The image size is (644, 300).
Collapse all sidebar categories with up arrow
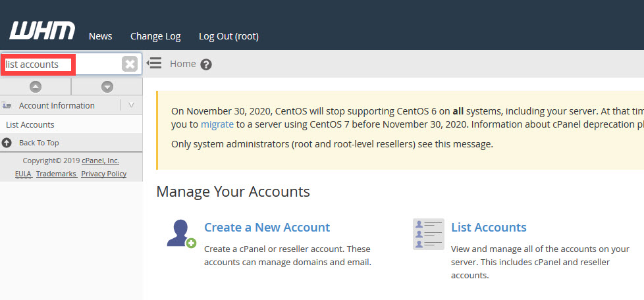point(36,87)
